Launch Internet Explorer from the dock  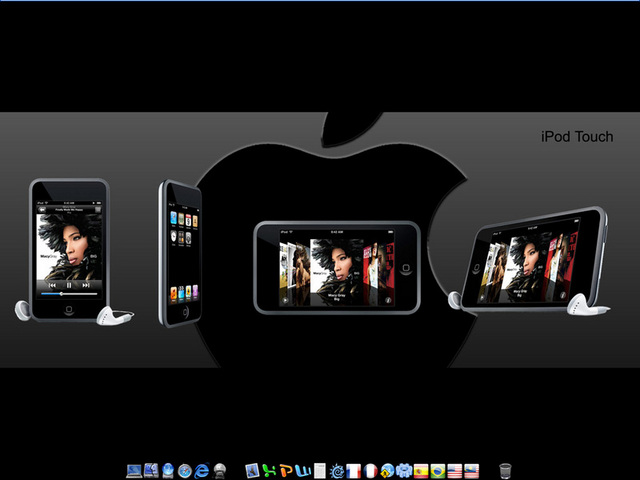click(x=202, y=471)
